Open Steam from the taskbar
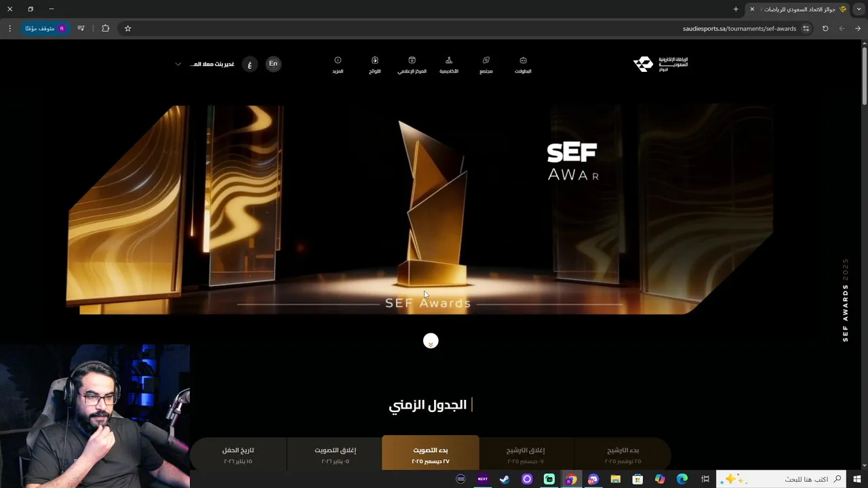Screen dimensions: 868x488 [x=505, y=479]
